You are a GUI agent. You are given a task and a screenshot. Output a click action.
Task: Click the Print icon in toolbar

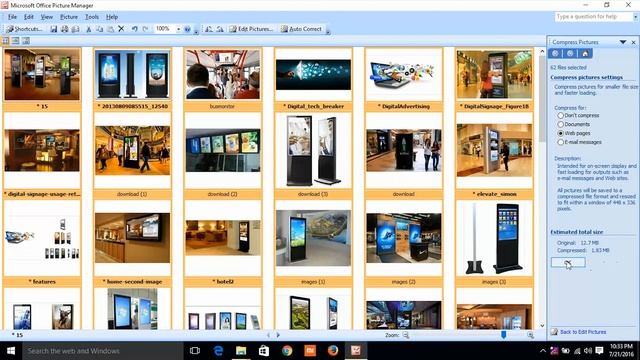(x=64, y=29)
